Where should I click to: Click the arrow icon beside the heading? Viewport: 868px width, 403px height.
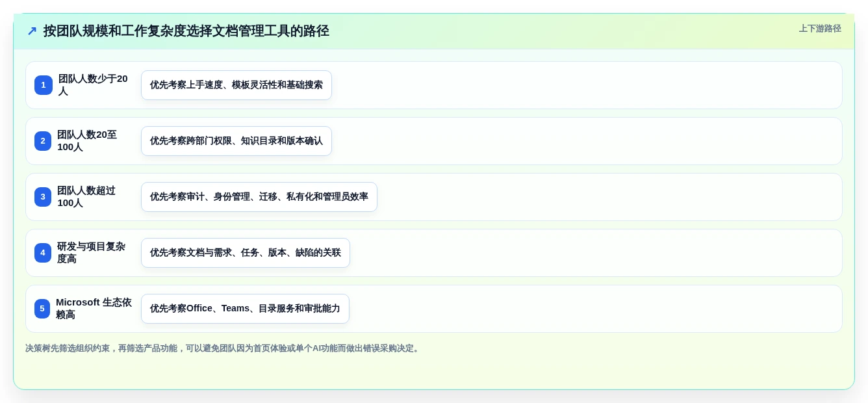click(x=32, y=31)
